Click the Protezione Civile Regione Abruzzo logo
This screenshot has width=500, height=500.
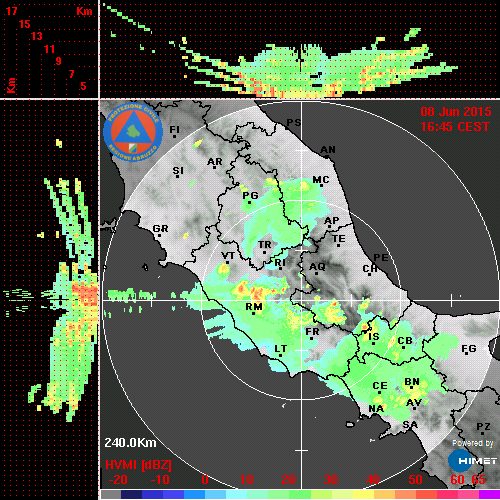point(133,132)
